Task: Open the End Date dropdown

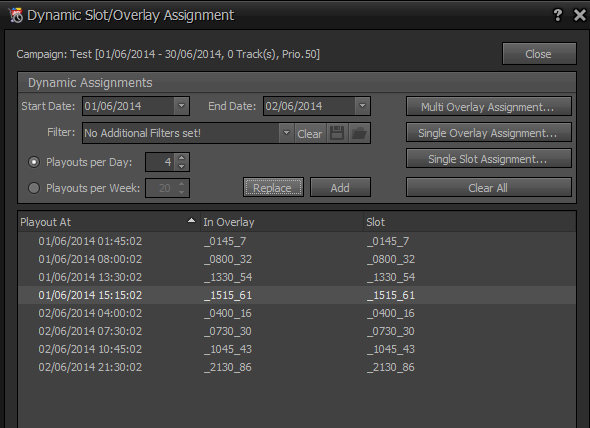Action: point(362,106)
